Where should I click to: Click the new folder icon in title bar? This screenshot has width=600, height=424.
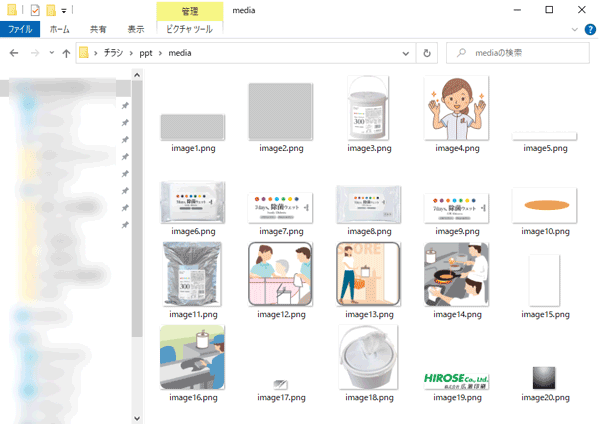[50, 10]
